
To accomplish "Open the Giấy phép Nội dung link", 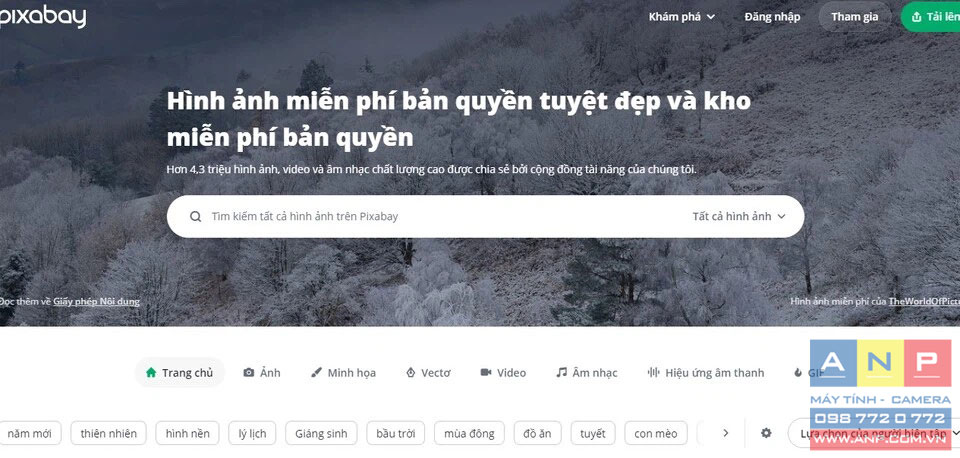I will pos(96,301).
